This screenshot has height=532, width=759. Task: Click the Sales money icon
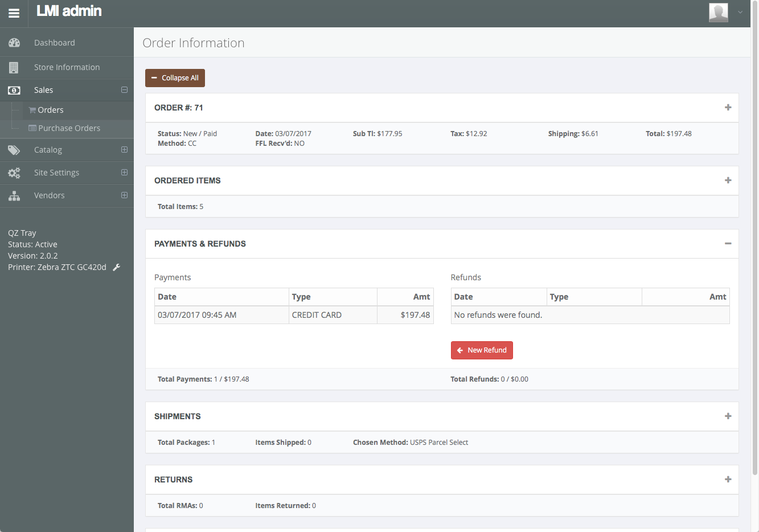pos(14,90)
